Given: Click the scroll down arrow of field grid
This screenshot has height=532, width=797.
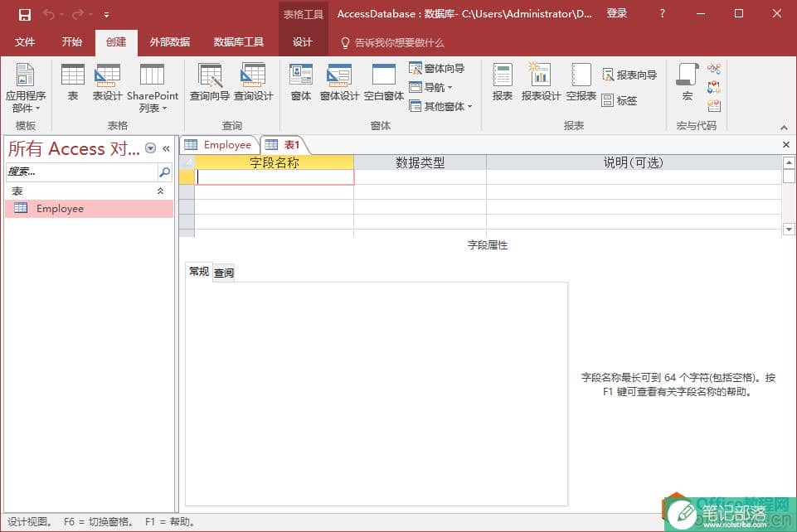Looking at the screenshot, I should pyautogui.click(x=789, y=230).
